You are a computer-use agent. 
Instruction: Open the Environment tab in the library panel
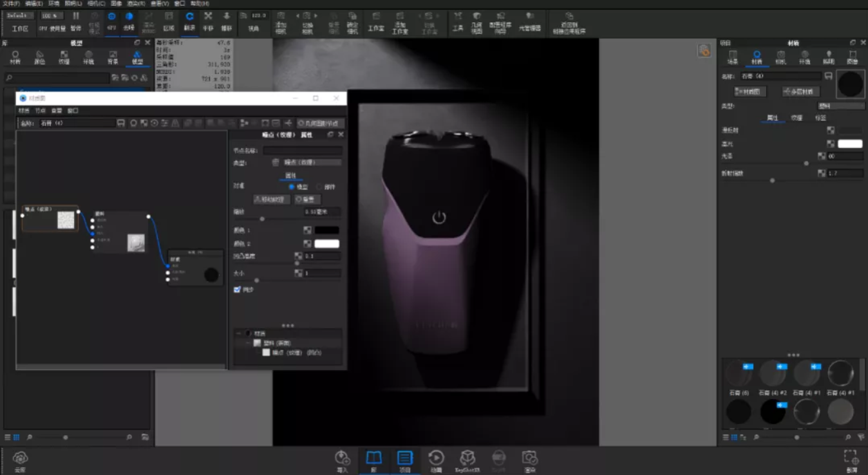click(x=88, y=57)
